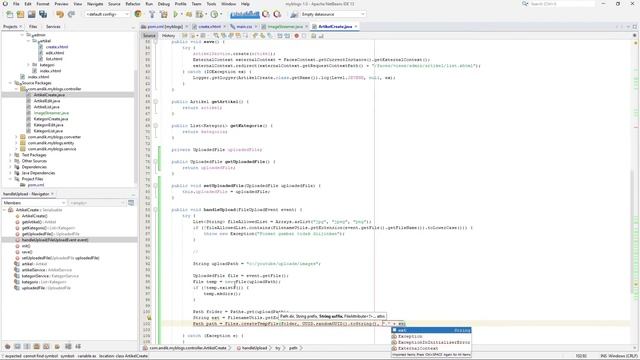Toggle Show Inherited Members filter in Navigator
This screenshot has height=360, width=640.
click(7, 347)
